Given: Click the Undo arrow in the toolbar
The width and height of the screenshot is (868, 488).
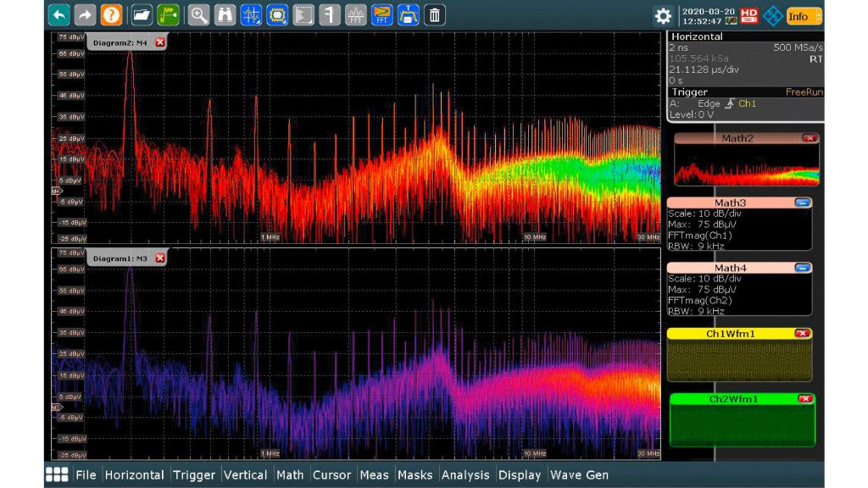Looking at the screenshot, I should (59, 14).
